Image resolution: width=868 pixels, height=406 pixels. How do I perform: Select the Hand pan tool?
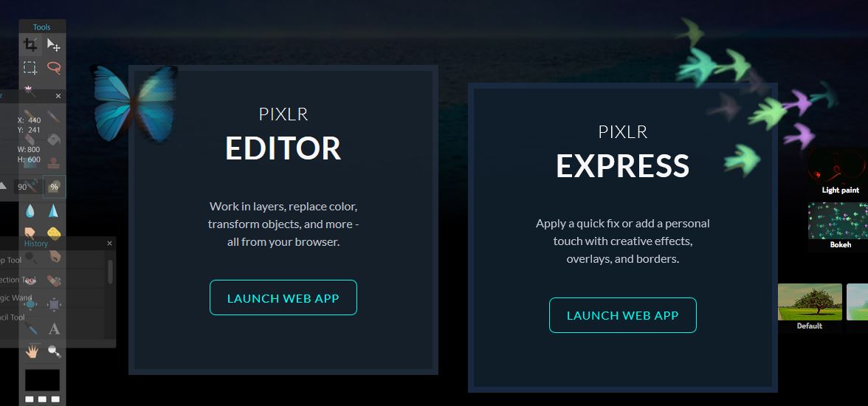pyautogui.click(x=32, y=351)
